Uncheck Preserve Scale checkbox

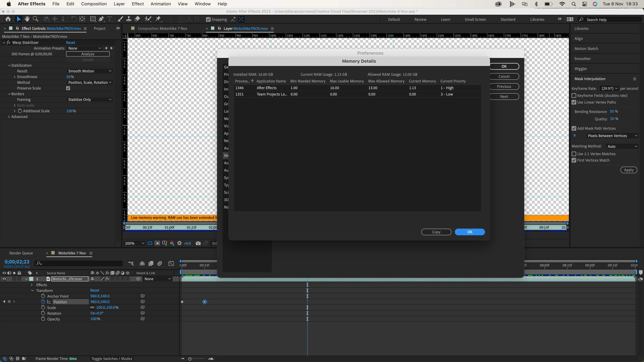[x=68, y=88]
